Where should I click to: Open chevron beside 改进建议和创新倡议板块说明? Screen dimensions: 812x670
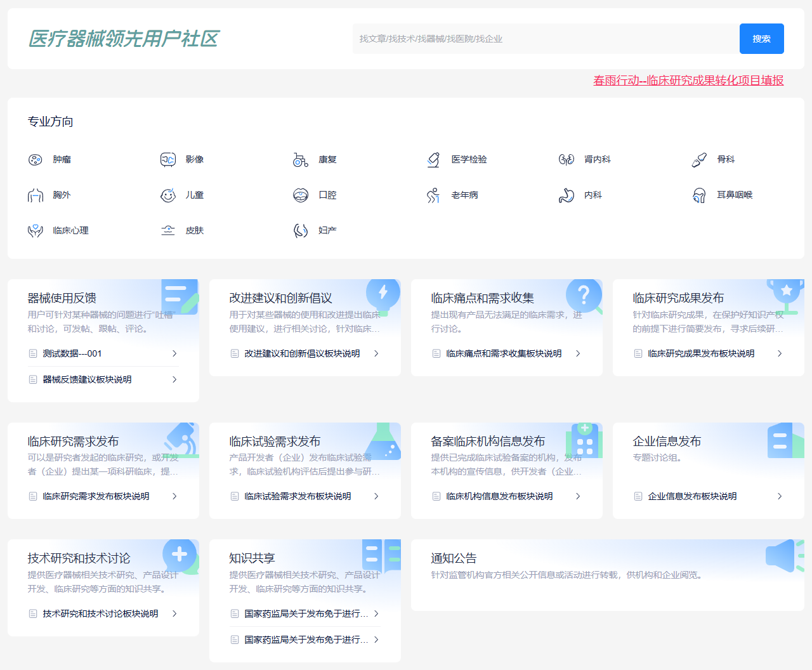[x=376, y=353]
